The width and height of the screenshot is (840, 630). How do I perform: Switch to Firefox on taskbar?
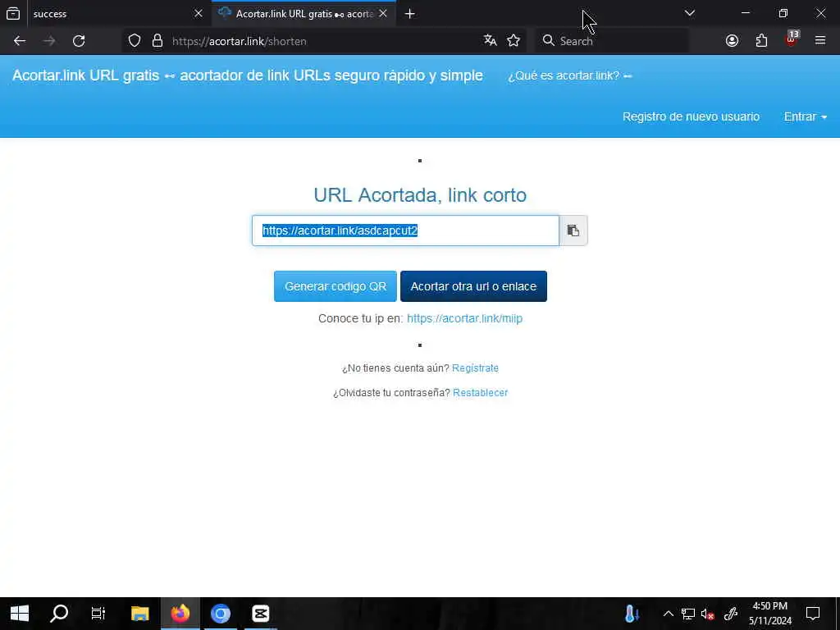(180, 614)
